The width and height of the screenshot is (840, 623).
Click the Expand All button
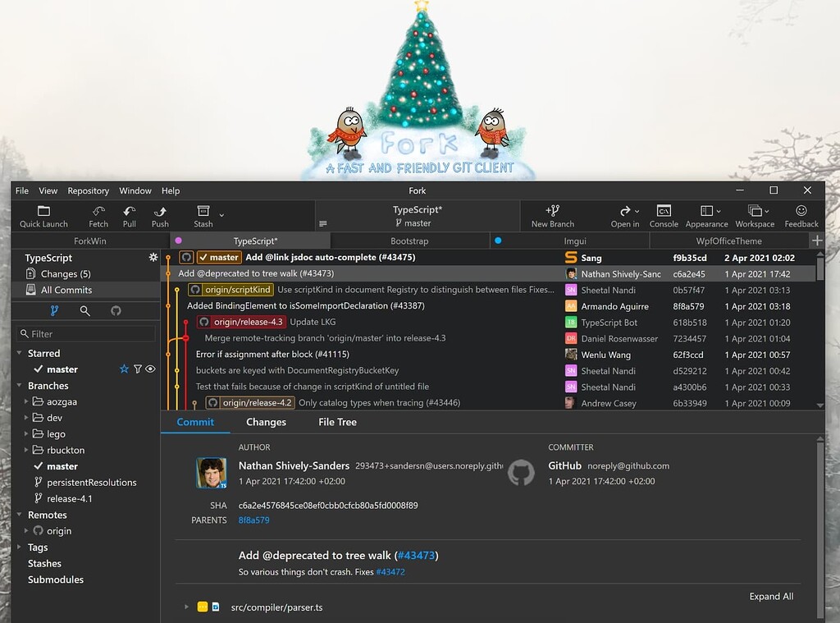[x=771, y=596]
